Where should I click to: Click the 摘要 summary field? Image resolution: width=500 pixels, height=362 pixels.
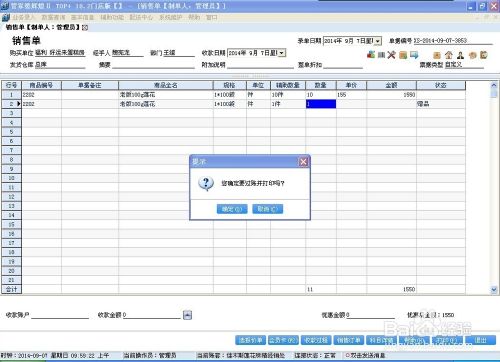pyautogui.click(x=153, y=65)
